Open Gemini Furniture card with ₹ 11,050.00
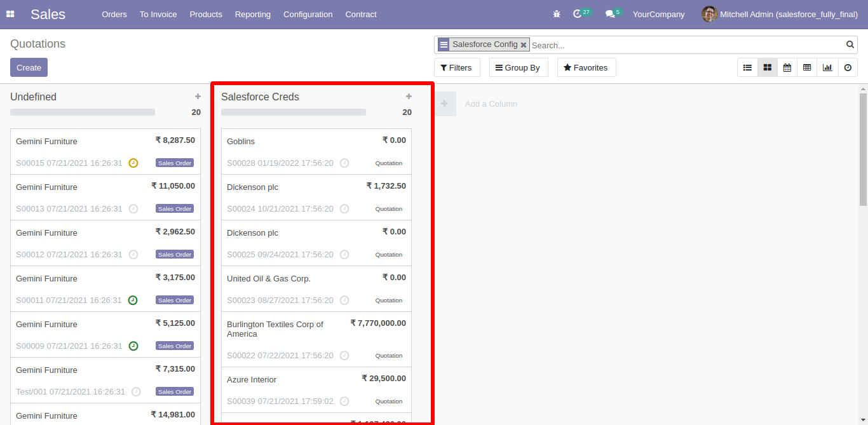Viewport: 868px width, 425px height. click(105, 198)
